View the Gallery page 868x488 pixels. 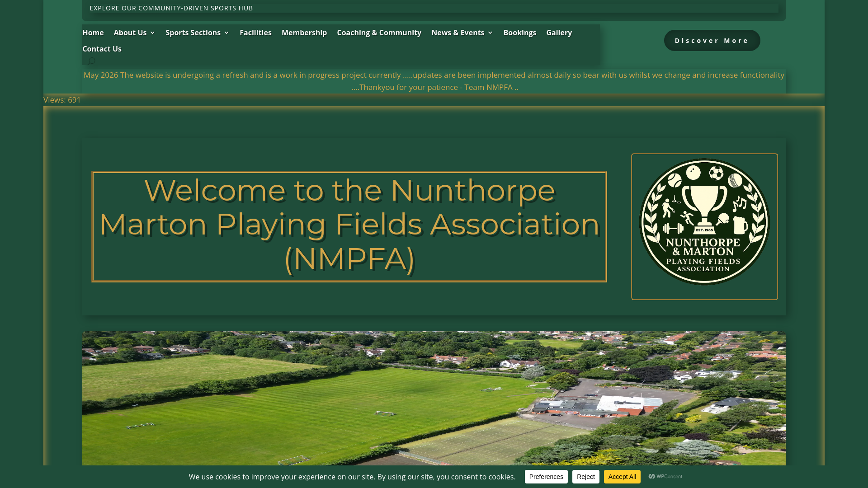point(559,33)
